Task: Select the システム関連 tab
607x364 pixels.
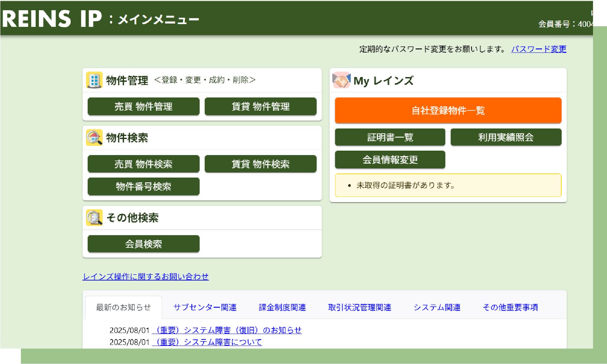Action: tap(437, 307)
